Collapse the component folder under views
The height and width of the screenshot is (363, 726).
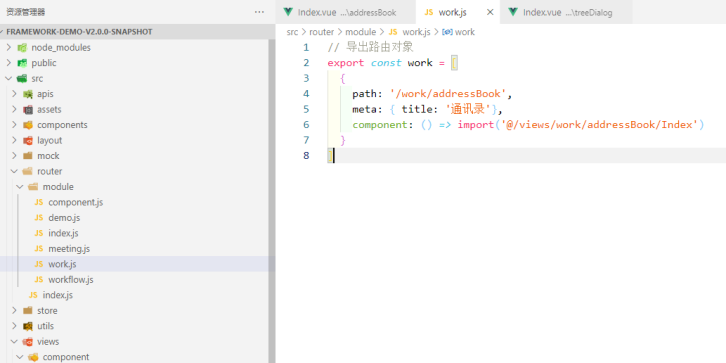(x=19, y=357)
